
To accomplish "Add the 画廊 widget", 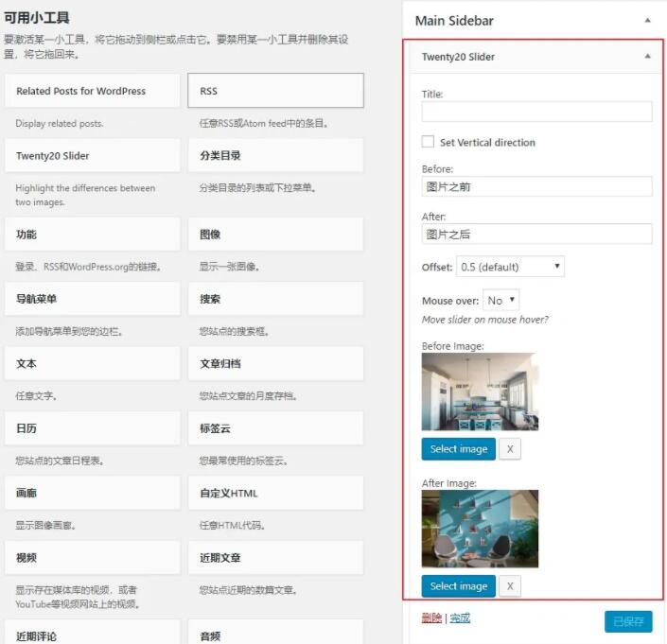I will [x=93, y=493].
